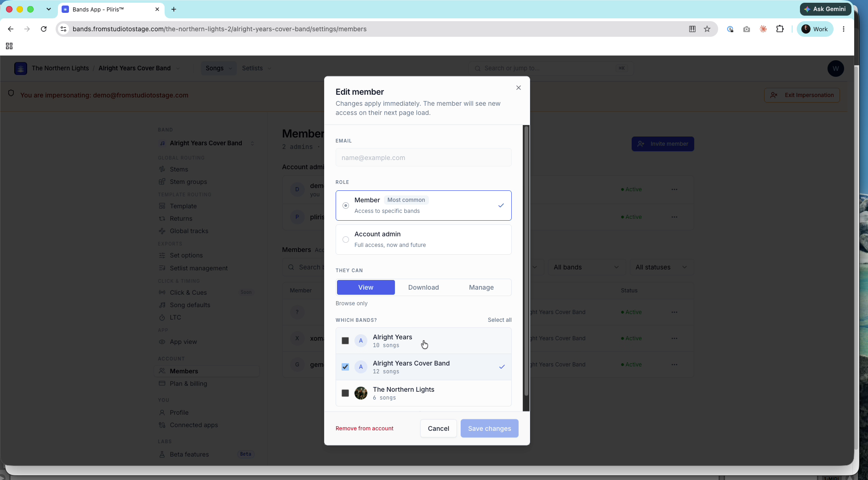Screen dimensions: 868x480
Task: Open LTC timing settings
Action: pos(175,317)
